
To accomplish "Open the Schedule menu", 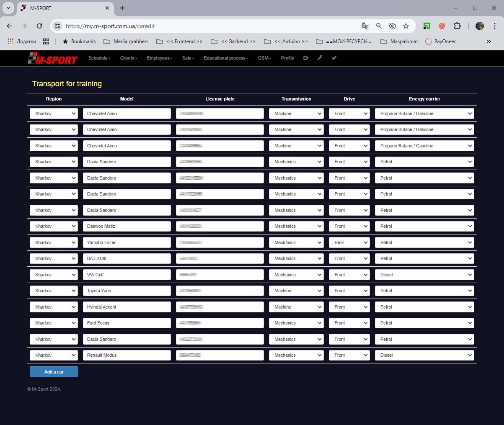I will (x=99, y=58).
